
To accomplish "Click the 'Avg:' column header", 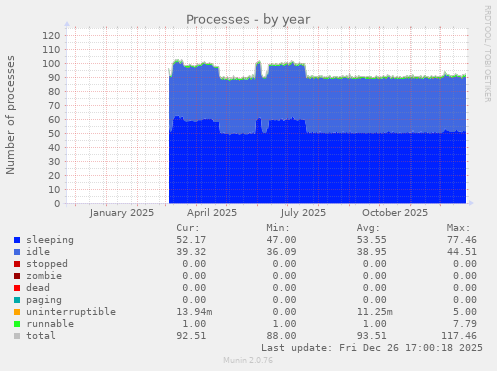I will click(x=368, y=228).
